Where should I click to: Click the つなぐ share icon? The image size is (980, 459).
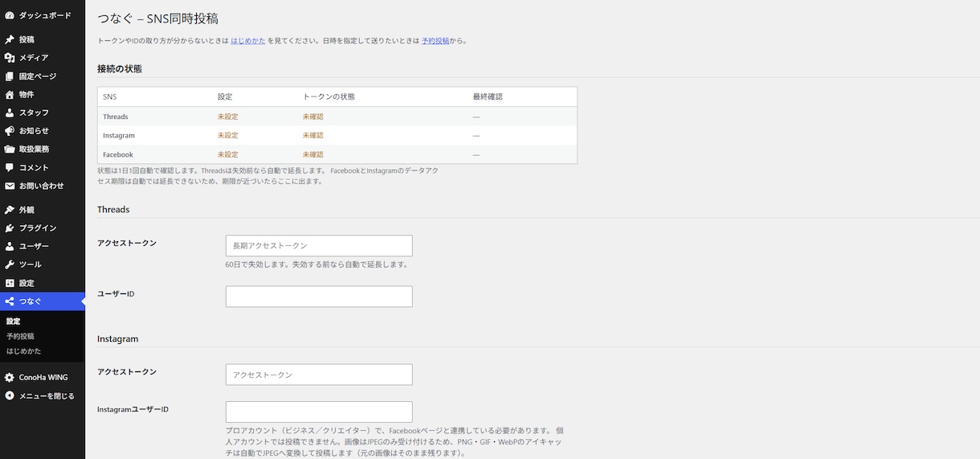click(x=10, y=301)
